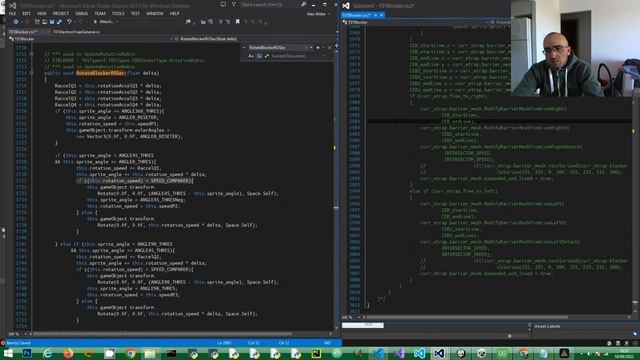Screen dimensions: 640x360
Task: Click the Find Next arrow button
Action: 318,47
